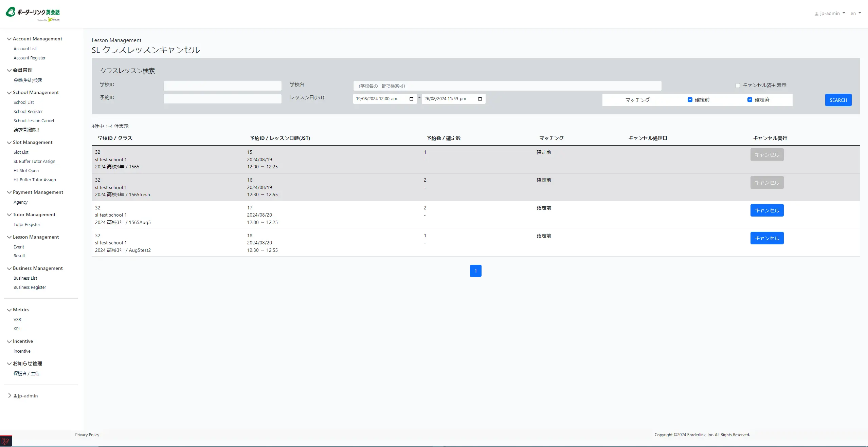
Task: Enable the キャンセル済も表示 checkbox
Action: (737, 86)
